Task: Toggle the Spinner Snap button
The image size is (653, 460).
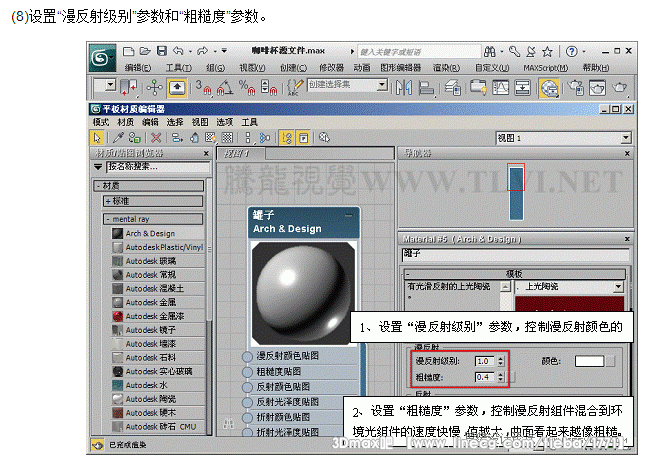Action: pyautogui.click(x=269, y=87)
